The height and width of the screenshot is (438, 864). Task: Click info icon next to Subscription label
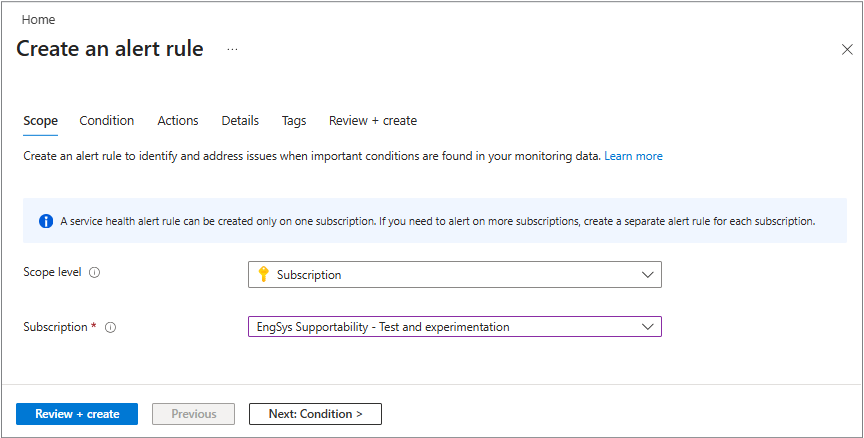(111, 327)
